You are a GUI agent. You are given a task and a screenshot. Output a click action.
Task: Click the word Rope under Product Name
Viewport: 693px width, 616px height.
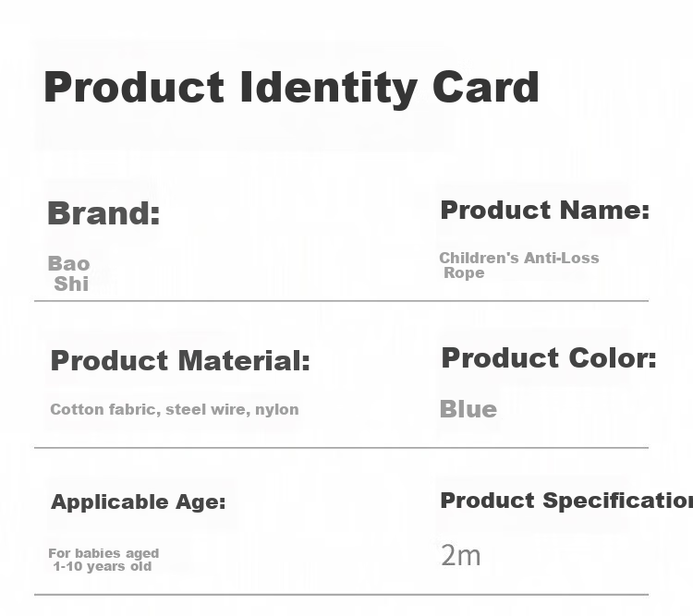coord(464,272)
